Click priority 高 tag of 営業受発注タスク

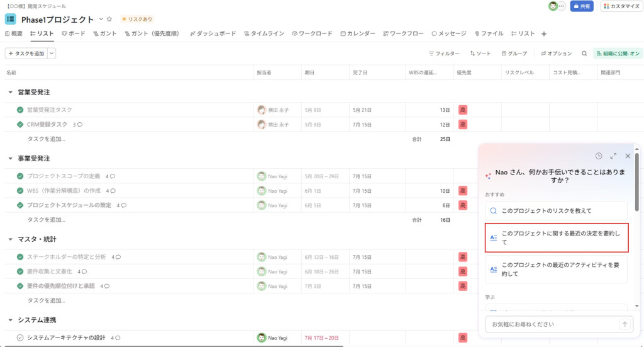[463, 110]
